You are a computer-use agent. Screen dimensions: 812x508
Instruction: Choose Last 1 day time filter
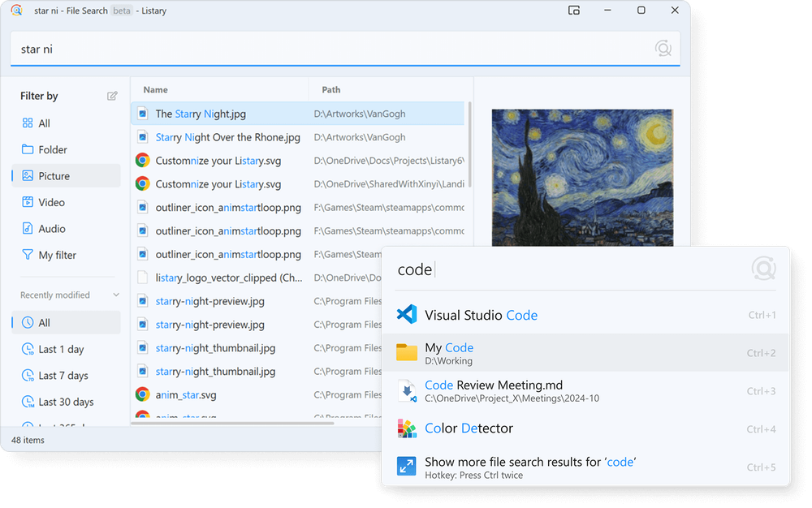66,349
